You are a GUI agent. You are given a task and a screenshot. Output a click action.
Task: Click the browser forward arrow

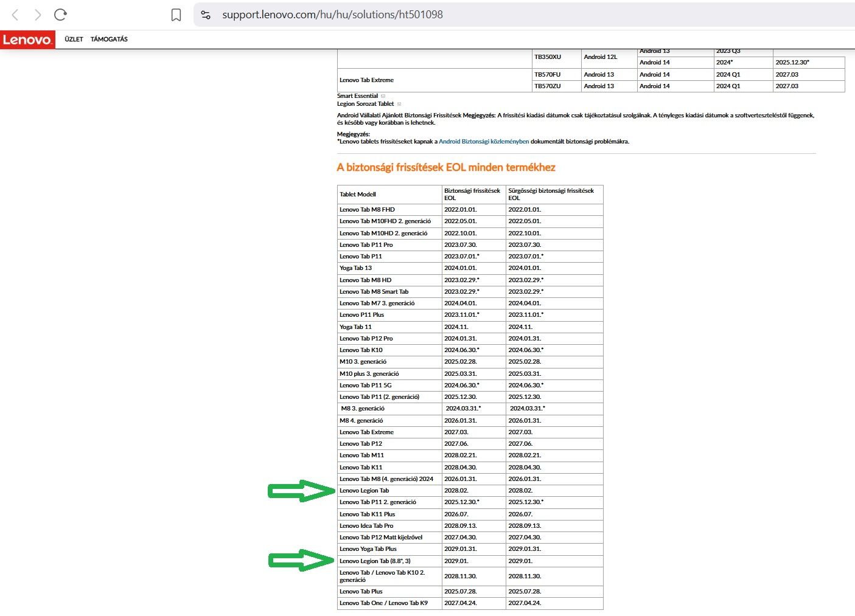[x=38, y=15]
